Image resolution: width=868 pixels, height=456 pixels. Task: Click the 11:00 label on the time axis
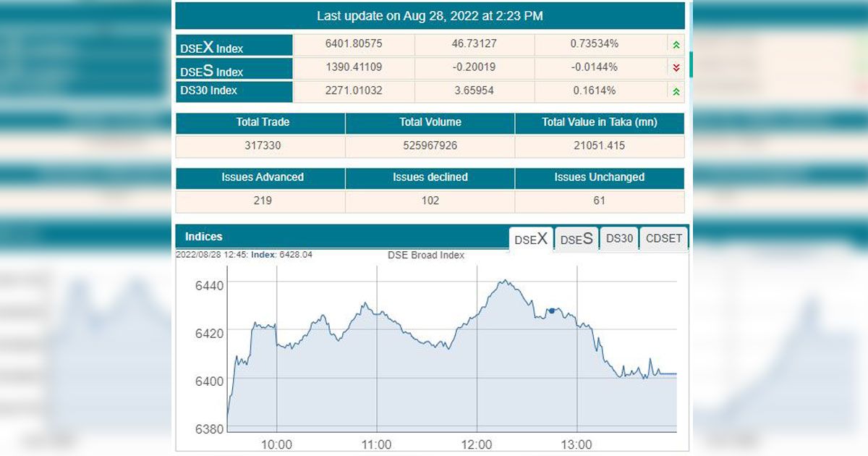(x=376, y=444)
